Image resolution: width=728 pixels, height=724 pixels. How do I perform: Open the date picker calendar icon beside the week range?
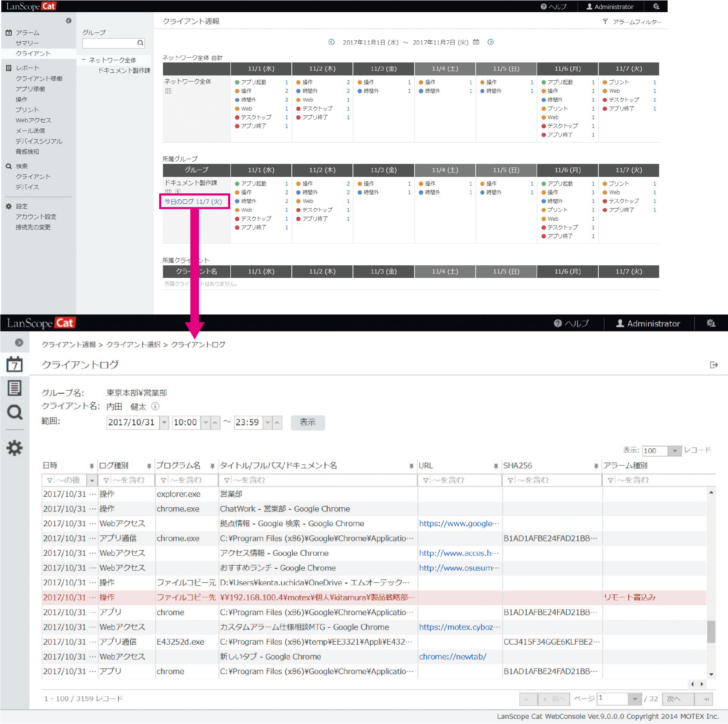pos(476,42)
